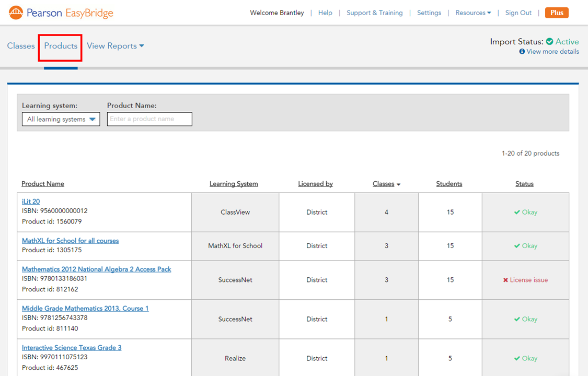The height and width of the screenshot is (376, 588).
Task: Switch to the Classes tab
Action: [x=21, y=46]
